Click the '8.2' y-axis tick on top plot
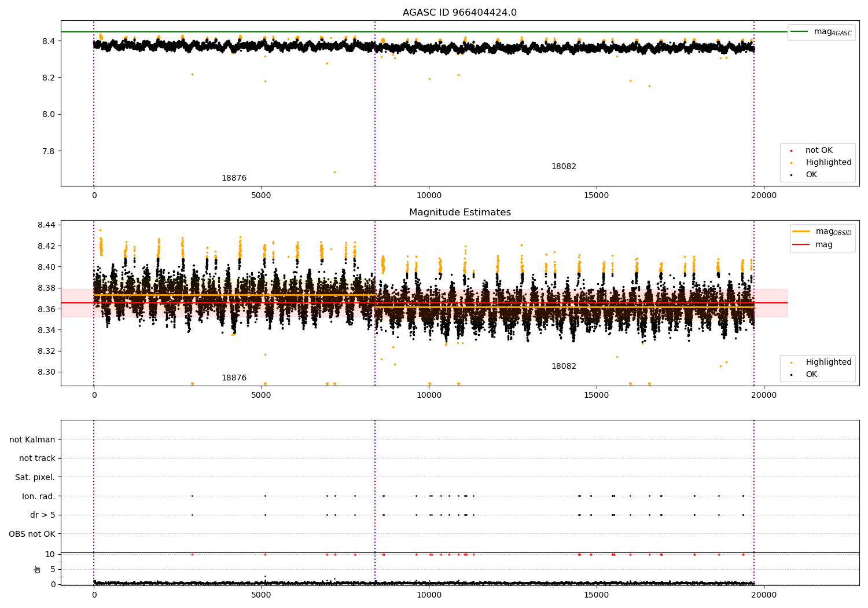Screen dimensions: 868x608 (x=48, y=78)
